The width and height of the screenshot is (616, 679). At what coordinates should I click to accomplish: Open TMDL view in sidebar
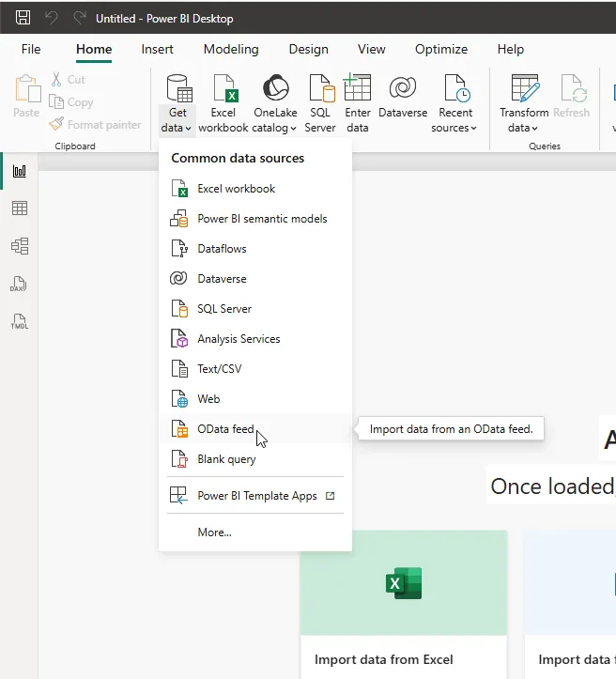[x=20, y=322]
